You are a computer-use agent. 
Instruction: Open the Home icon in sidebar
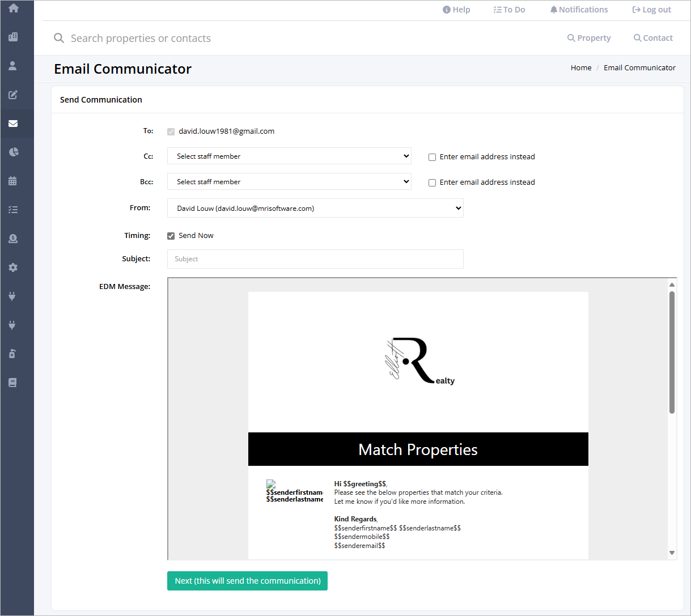tap(13, 9)
